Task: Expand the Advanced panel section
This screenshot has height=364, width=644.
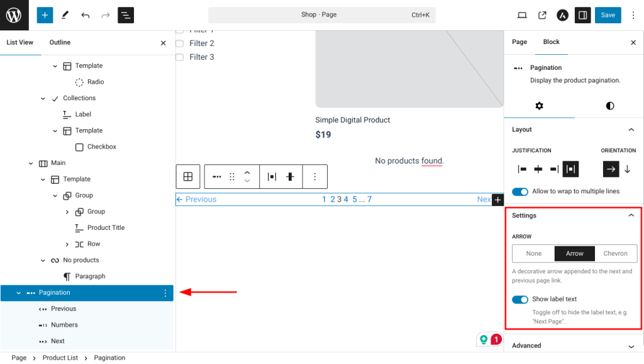Action: click(631, 346)
